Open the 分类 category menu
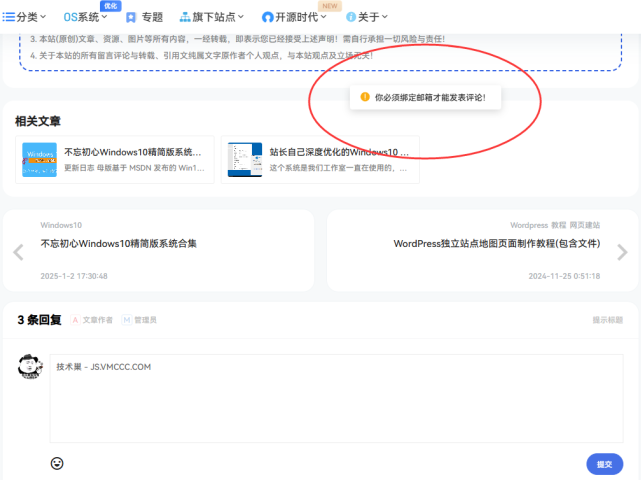The width and height of the screenshot is (641, 480). click(24, 17)
